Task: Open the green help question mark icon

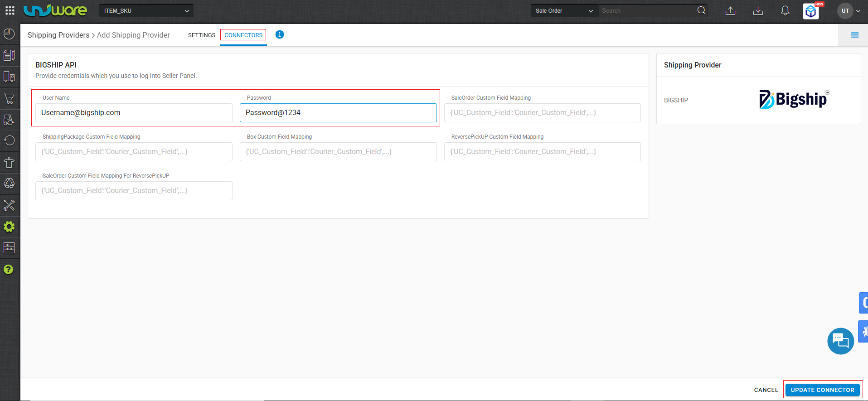Action: (x=8, y=270)
